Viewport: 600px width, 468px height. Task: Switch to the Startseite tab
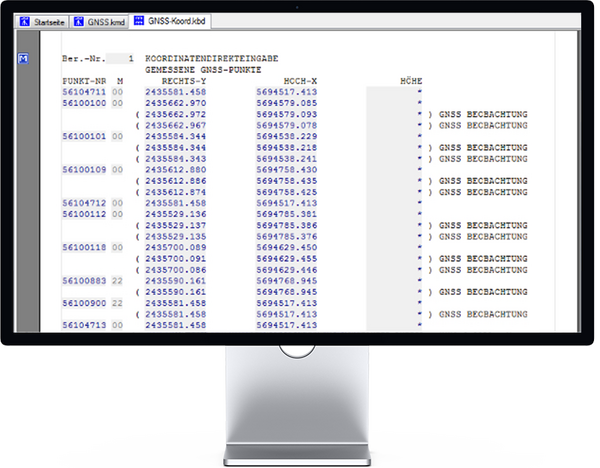click(45, 20)
